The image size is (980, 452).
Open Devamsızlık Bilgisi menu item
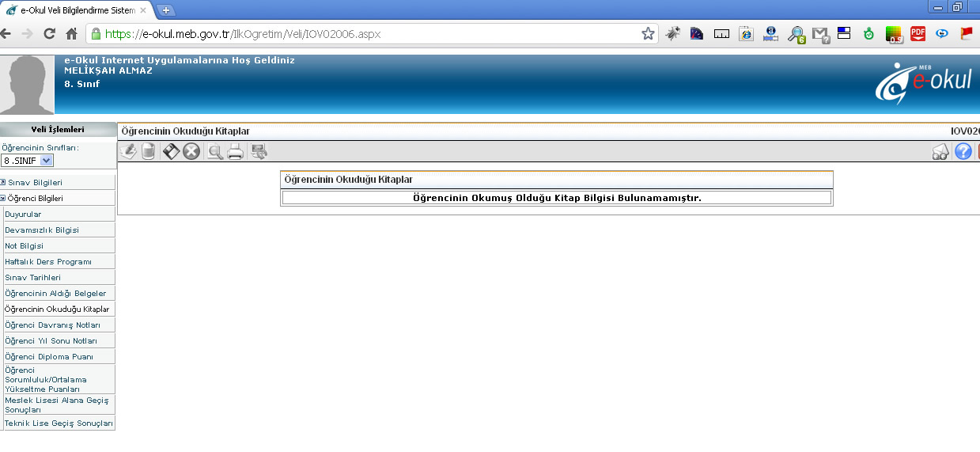(x=42, y=230)
